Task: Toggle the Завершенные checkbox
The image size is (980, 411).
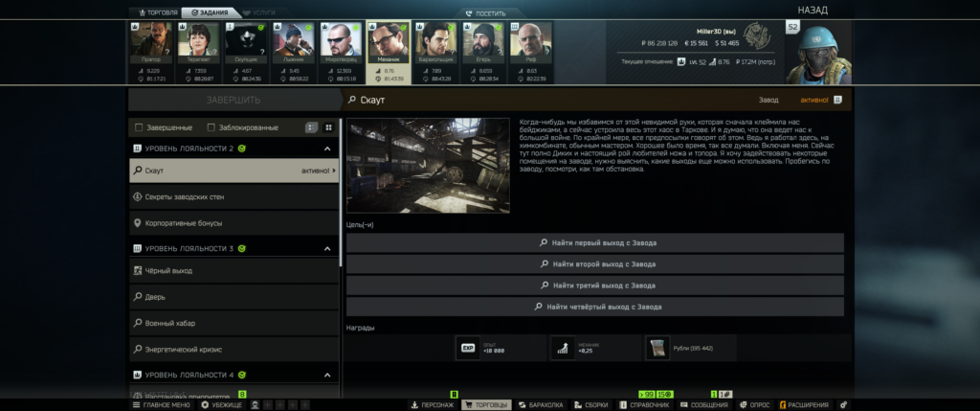Action: (x=140, y=127)
